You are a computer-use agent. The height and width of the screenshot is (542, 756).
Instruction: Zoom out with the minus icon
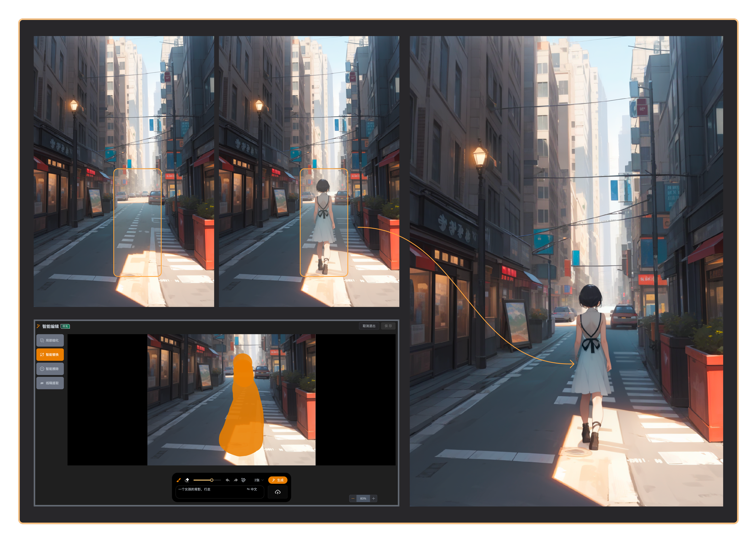coord(353,498)
